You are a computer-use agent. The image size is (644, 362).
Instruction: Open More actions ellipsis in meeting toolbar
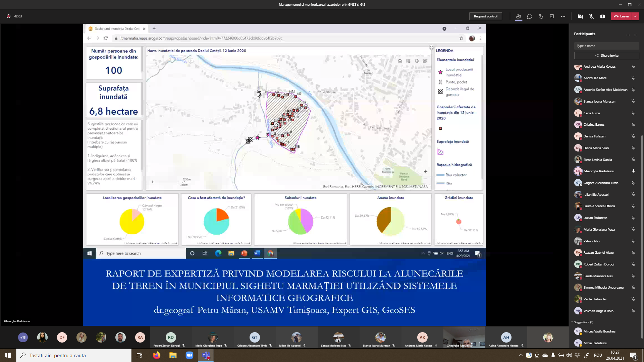(x=563, y=16)
